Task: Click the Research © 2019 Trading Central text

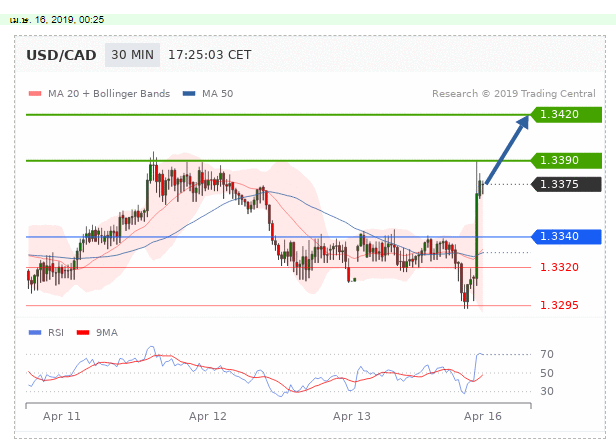Action: click(513, 93)
